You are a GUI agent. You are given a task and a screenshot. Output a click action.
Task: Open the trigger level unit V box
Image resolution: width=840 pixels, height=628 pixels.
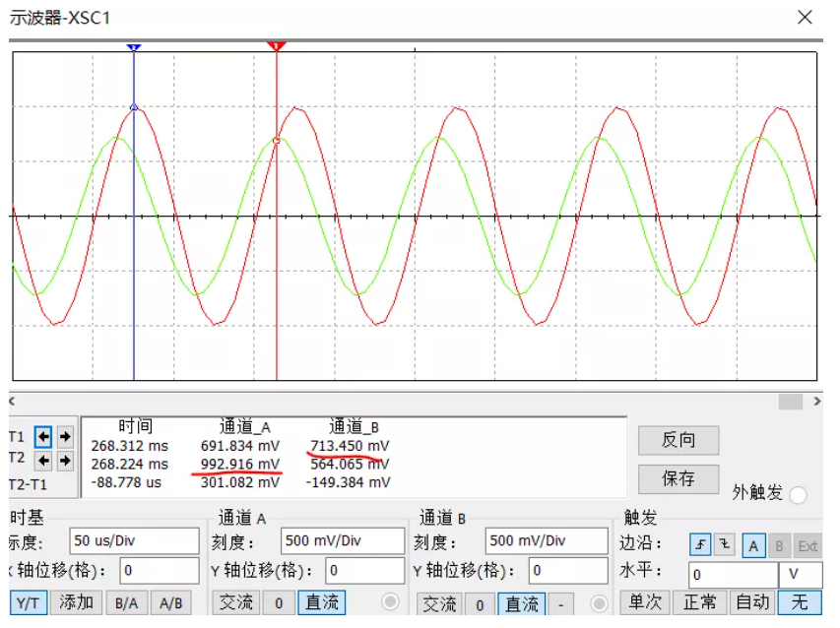(801, 575)
